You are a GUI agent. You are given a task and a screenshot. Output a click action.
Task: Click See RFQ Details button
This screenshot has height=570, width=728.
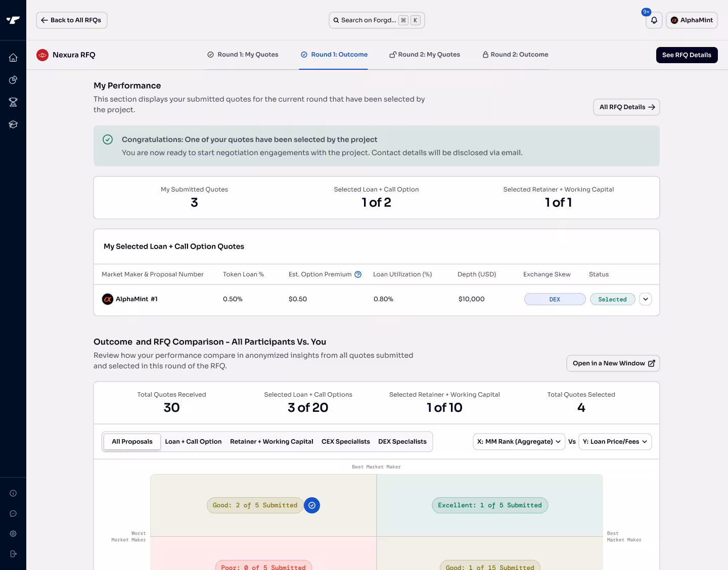pyautogui.click(x=687, y=55)
